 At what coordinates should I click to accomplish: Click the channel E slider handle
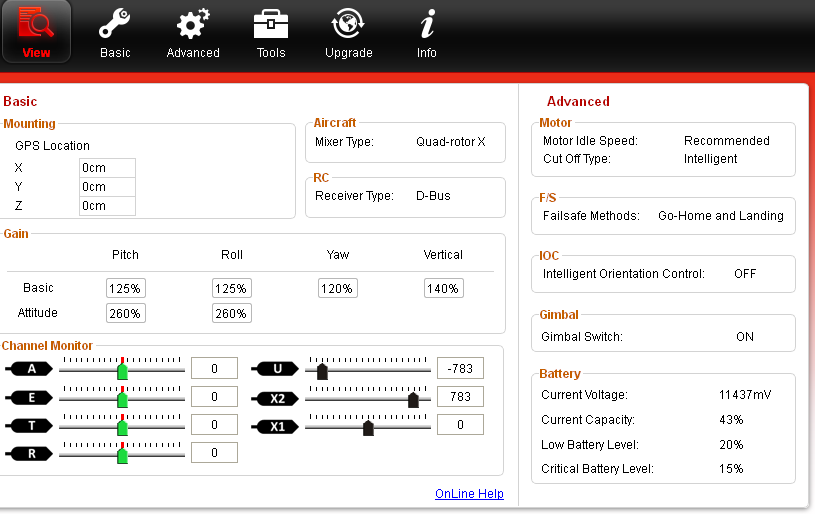[122, 399]
